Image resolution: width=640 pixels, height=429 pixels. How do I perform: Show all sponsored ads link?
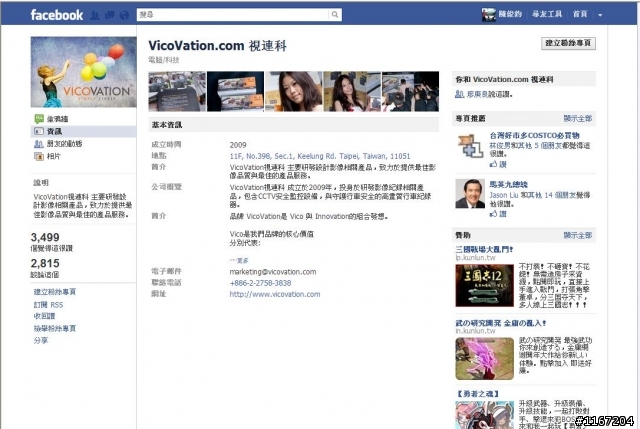point(578,236)
